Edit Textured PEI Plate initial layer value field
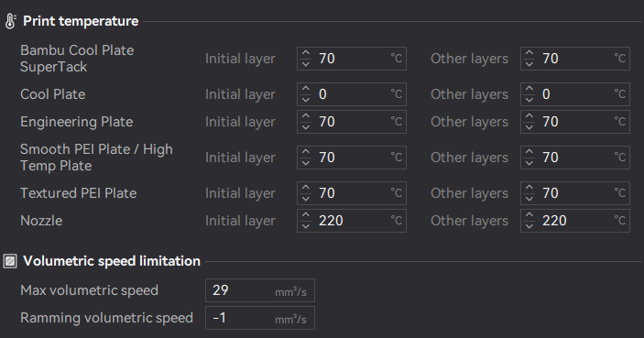The height and width of the screenshot is (338, 644). coord(352,193)
